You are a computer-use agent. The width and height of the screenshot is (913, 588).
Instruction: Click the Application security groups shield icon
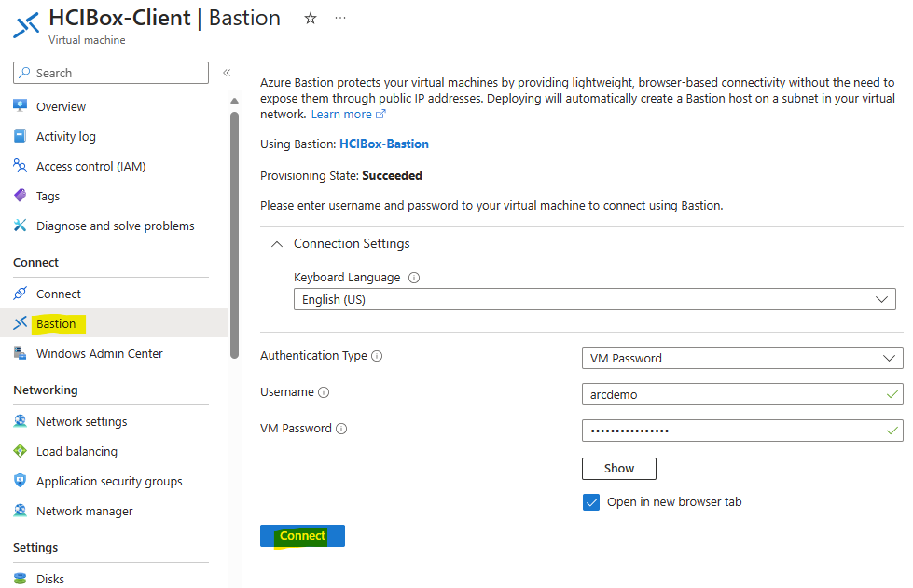pos(21,481)
